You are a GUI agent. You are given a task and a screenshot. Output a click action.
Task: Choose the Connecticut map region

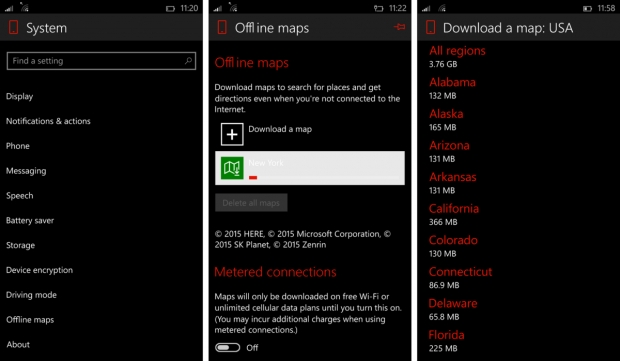pyautogui.click(x=461, y=278)
